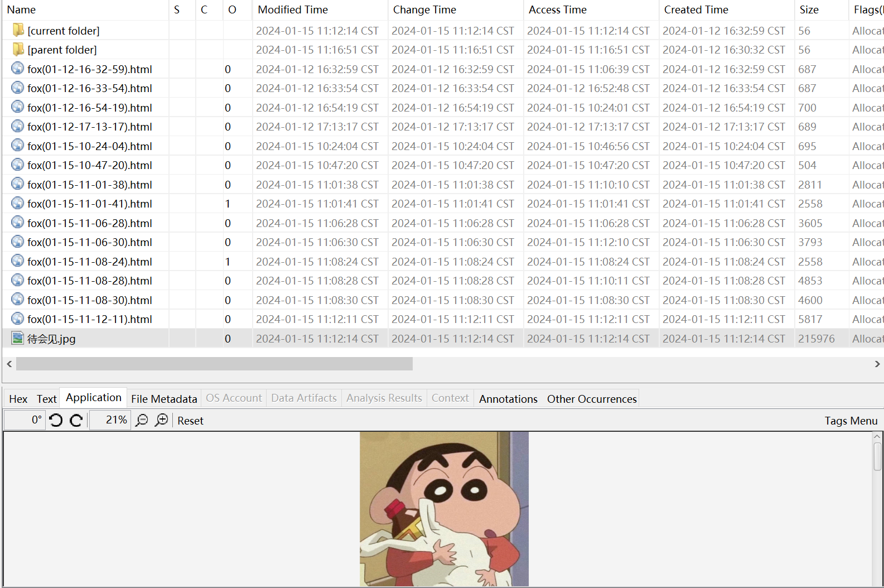The image size is (884, 588).
Task: Select the fox(01-15-11-08-24).html file icon
Action: coord(18,261)
